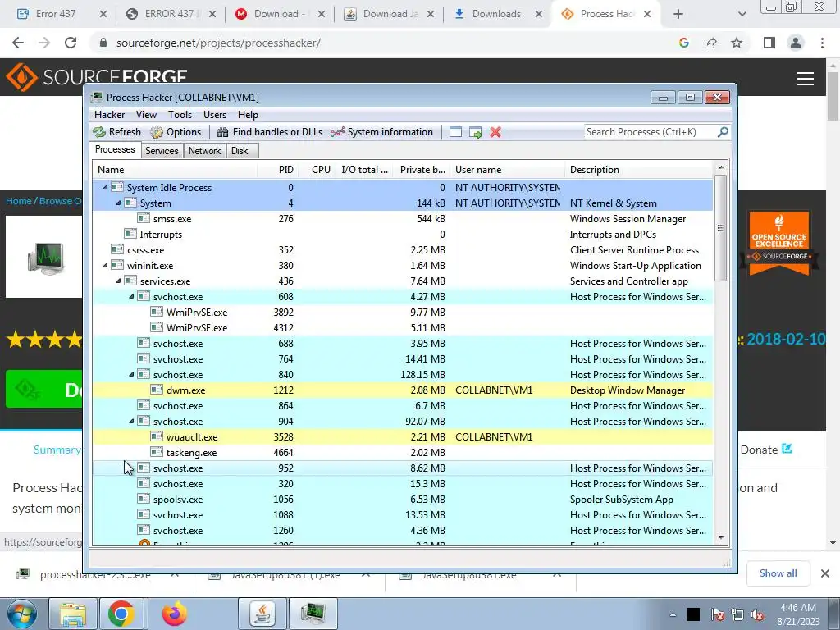Open the Hacker menu

[109, 115]
